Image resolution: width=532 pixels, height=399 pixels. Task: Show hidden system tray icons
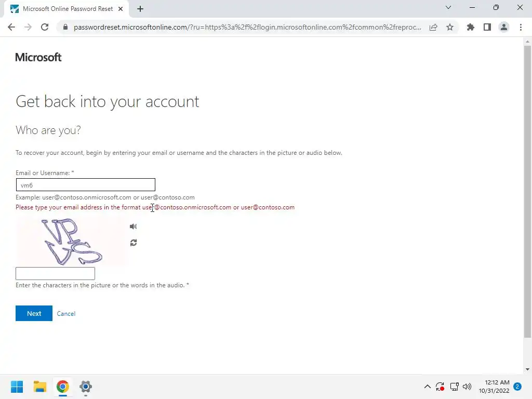[428, 387]
